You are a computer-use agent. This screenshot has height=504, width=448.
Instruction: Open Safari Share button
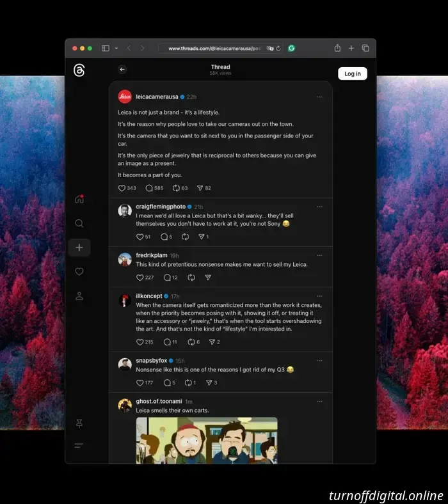pyautogui.click(x=337, y=48)
